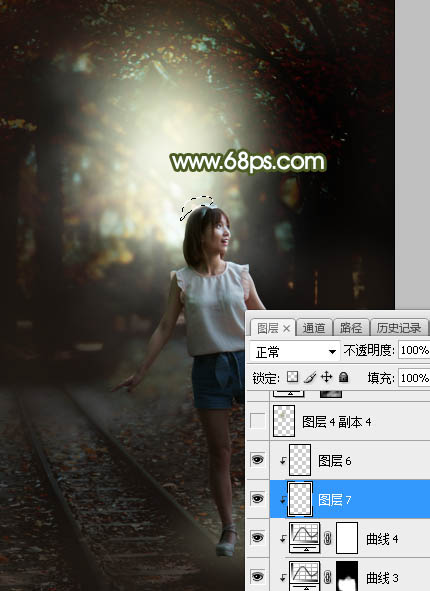Open the 历史记录 tab
This screenshot has height=591, width=430.
(399, 328)
